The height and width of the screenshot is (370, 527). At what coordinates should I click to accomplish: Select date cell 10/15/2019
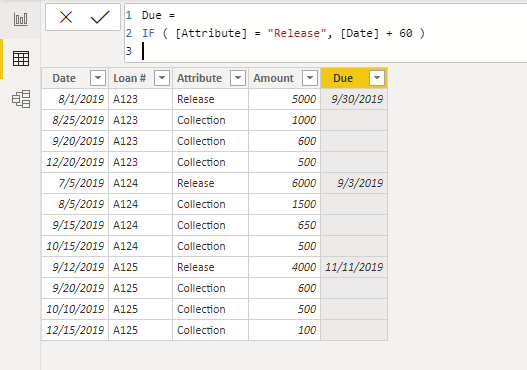click(75, 246)
